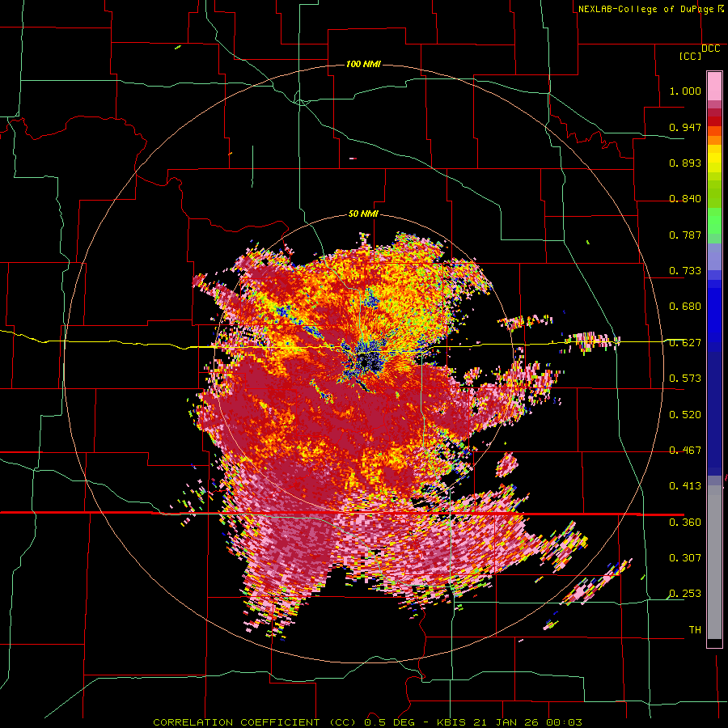This screenshot has width=728, height=728.
Task: Click the 0.840 legend value
Action: 685,198
